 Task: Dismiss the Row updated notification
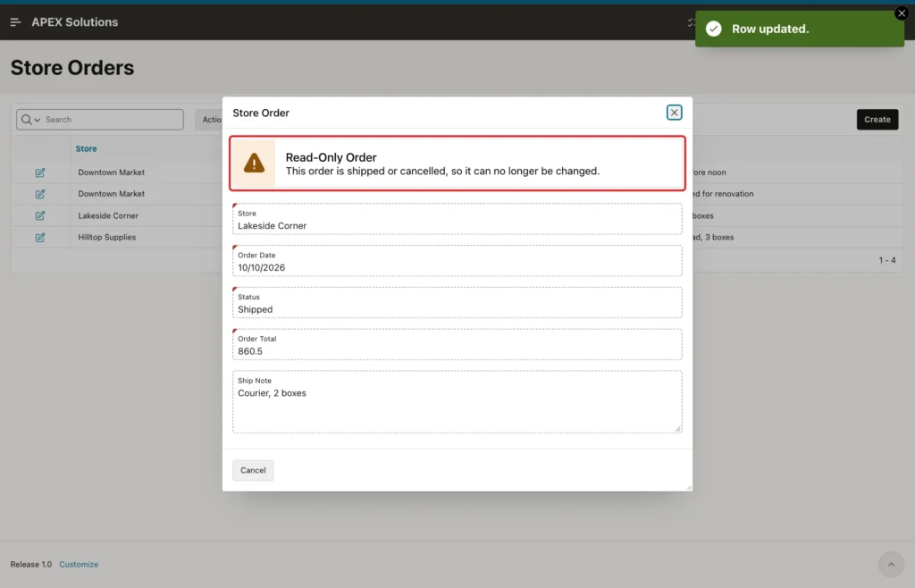point(902,13)
